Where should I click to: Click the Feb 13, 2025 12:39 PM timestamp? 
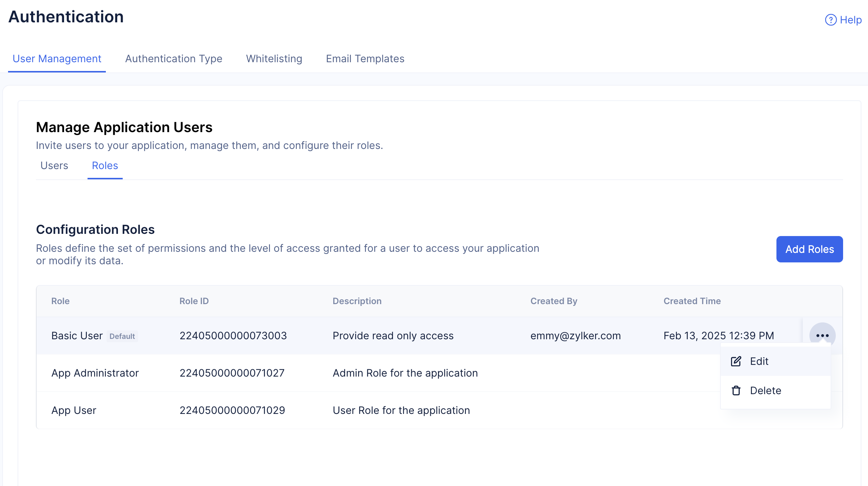click(719, 336)
